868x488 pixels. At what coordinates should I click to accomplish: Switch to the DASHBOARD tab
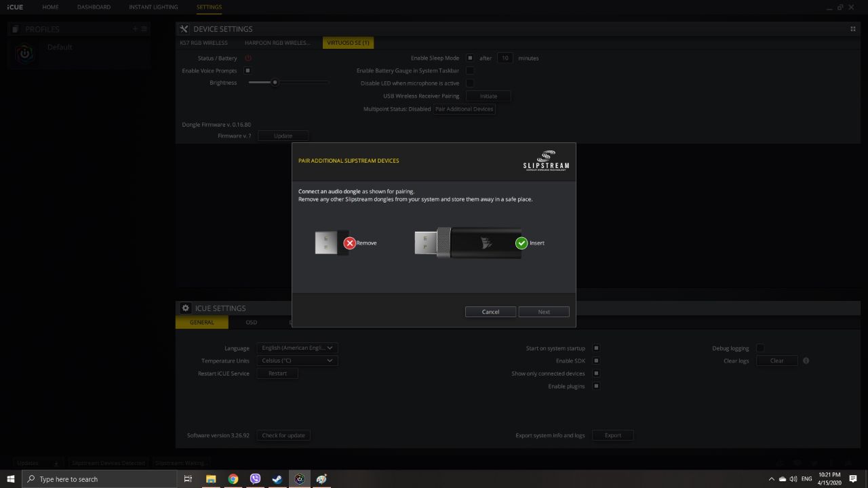point(94,7)
